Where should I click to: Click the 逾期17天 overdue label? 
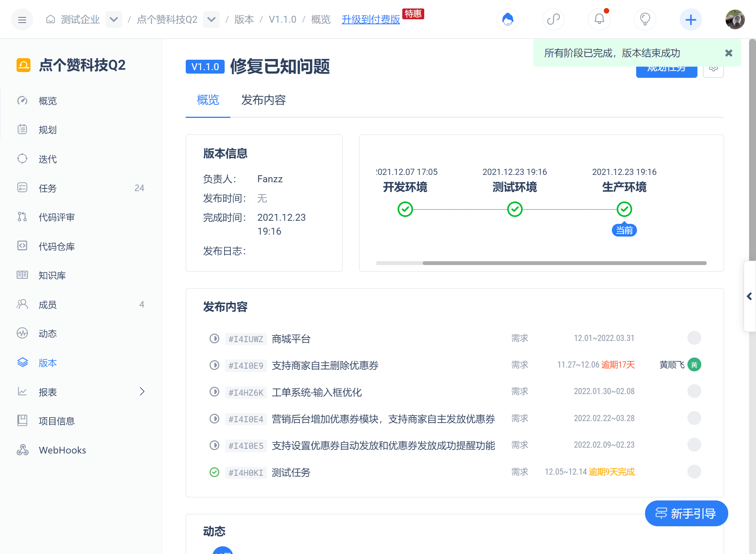(x=618, y=365)
